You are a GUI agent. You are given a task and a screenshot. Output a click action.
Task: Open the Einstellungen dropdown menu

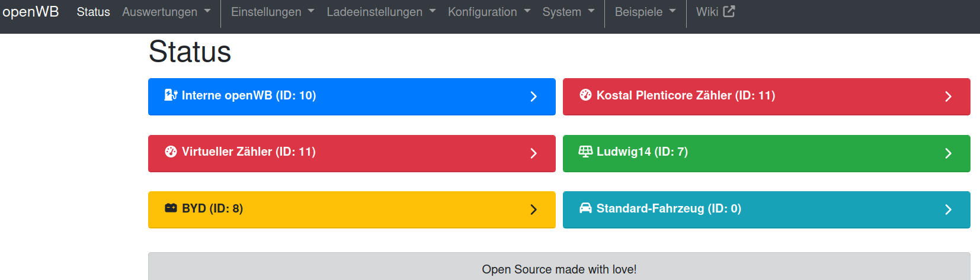coord(273,12)
